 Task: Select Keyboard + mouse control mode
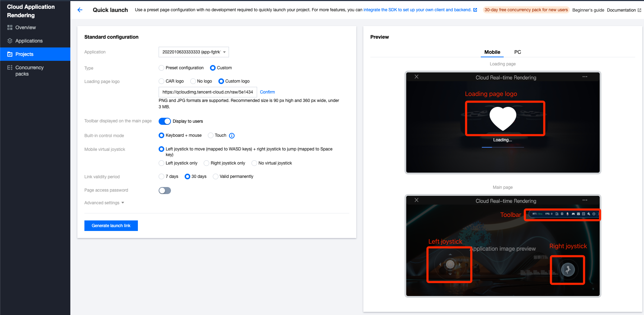coord(161,135)
